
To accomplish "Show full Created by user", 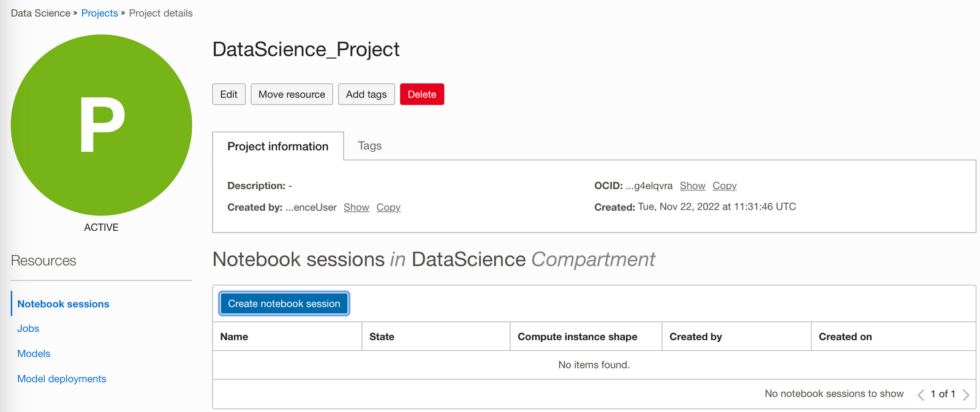I will pyautogui.click(x=356, y=208).
